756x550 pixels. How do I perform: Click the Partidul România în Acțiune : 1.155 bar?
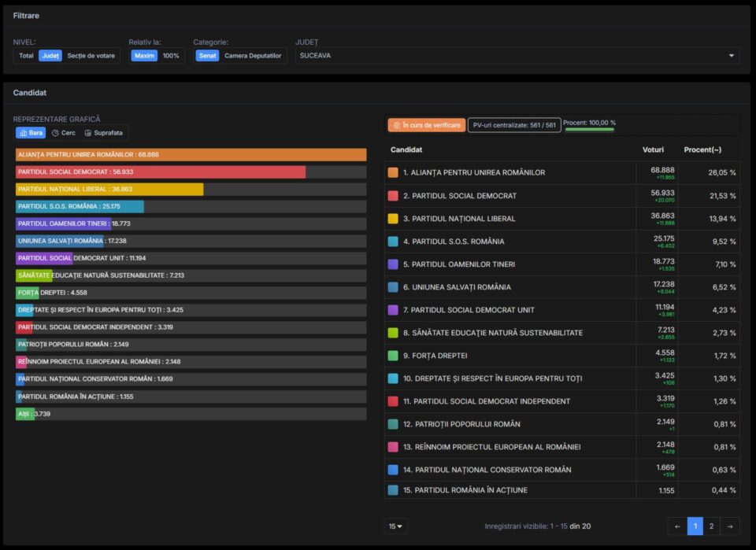[x=19, y=397]
